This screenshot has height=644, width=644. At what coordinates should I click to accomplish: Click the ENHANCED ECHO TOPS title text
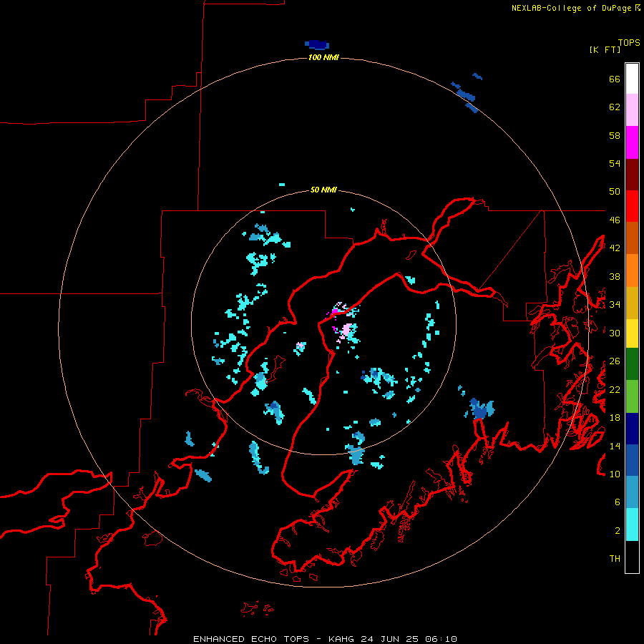pyautogui.click(x=251, y=639)
